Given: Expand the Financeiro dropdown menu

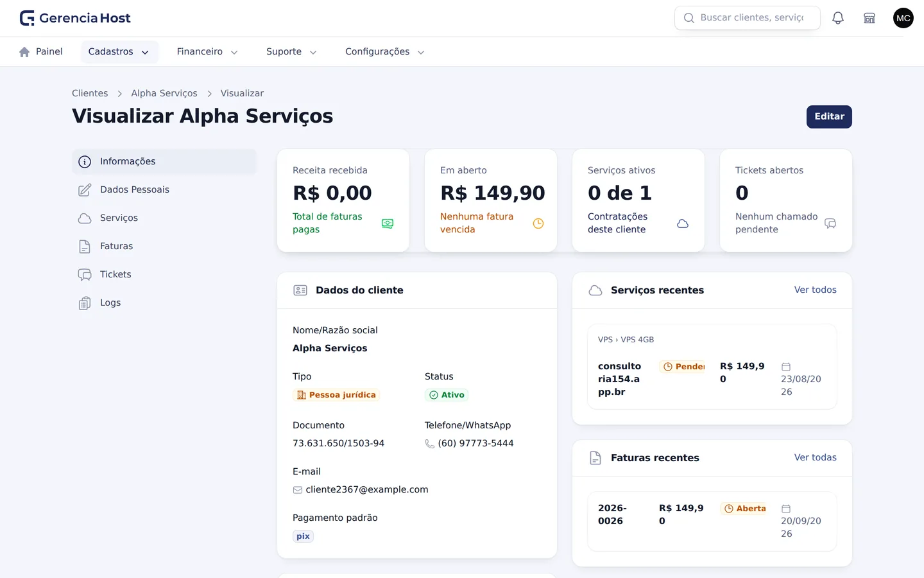Looking at the screenshot, I should pyautogui.click(x=207, y=52).
